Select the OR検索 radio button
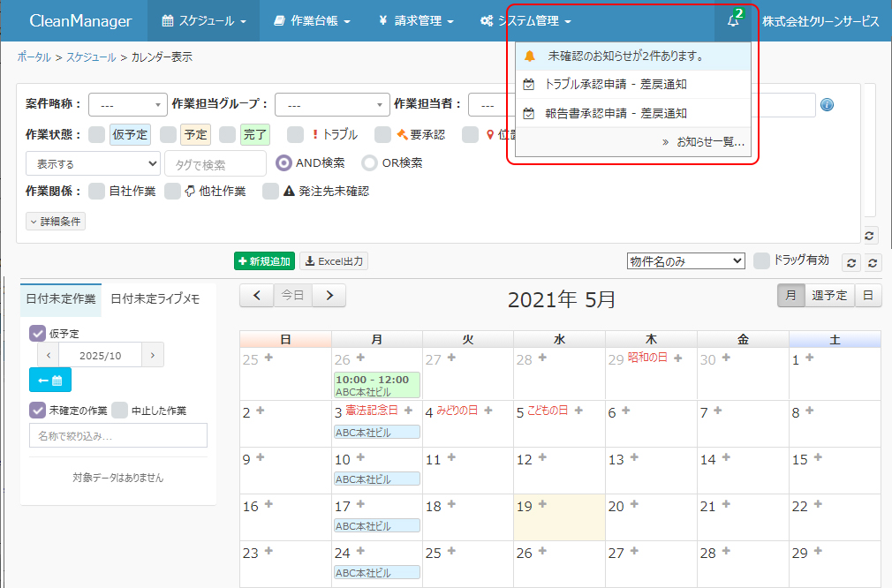The width and height of the screenshot is (892, 588). (369, 163)
